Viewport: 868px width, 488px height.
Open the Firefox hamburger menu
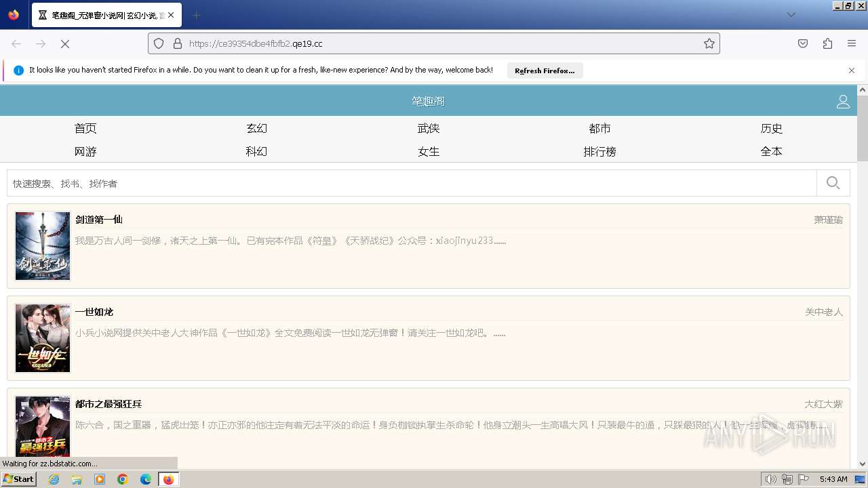pyautogui.click(x=852, y=43)
